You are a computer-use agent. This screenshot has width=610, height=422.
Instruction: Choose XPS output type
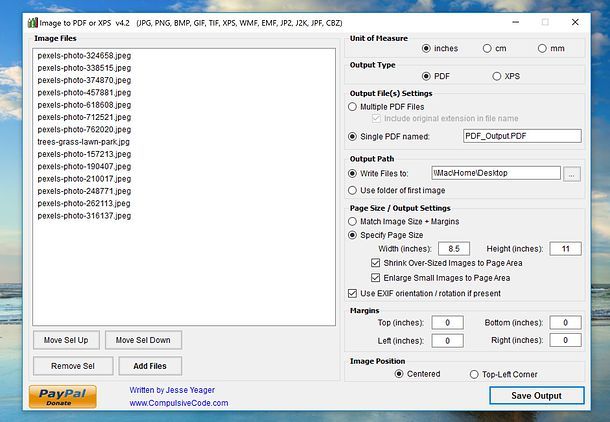tap(496, 76)
